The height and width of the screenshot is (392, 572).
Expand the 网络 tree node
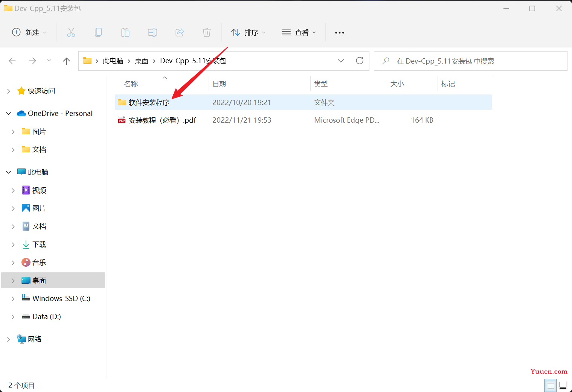pos(9,339)
